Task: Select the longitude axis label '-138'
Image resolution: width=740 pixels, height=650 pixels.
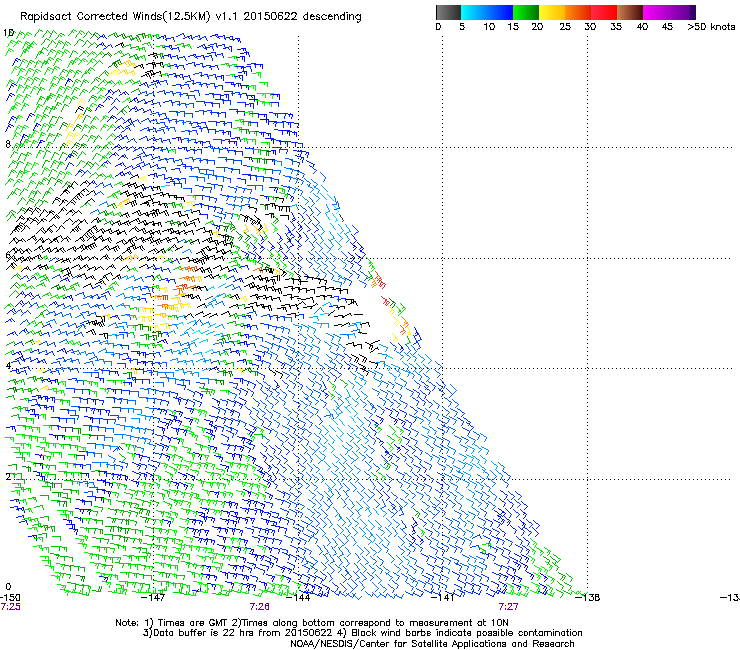Action: (588, 598)
